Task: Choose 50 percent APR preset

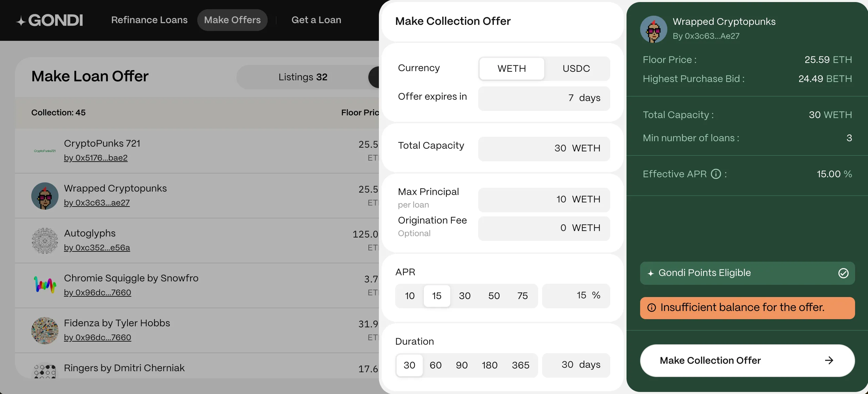Action: click(x=494, y=296)
